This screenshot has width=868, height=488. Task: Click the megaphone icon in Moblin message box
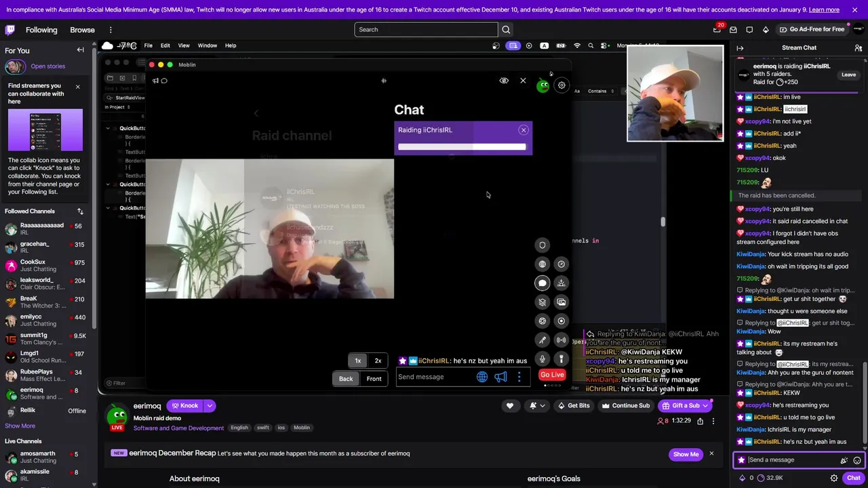coord(500,378)
